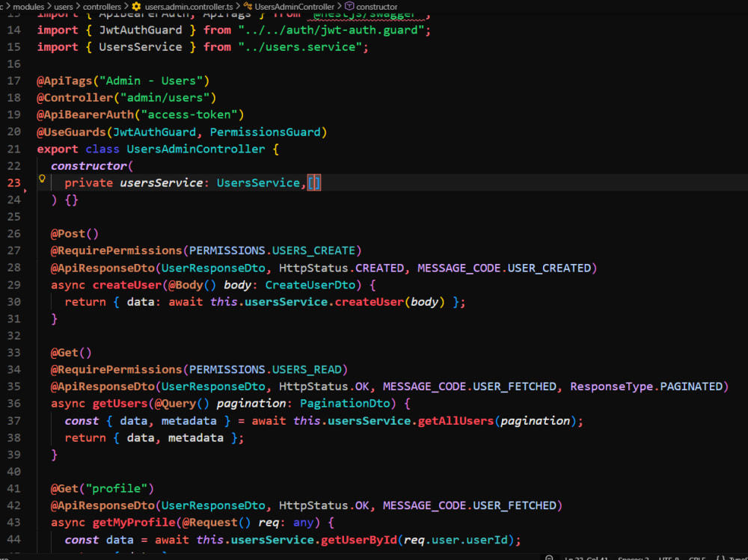Click PERMISSIONS.USERS_READ on line 34

266,369
